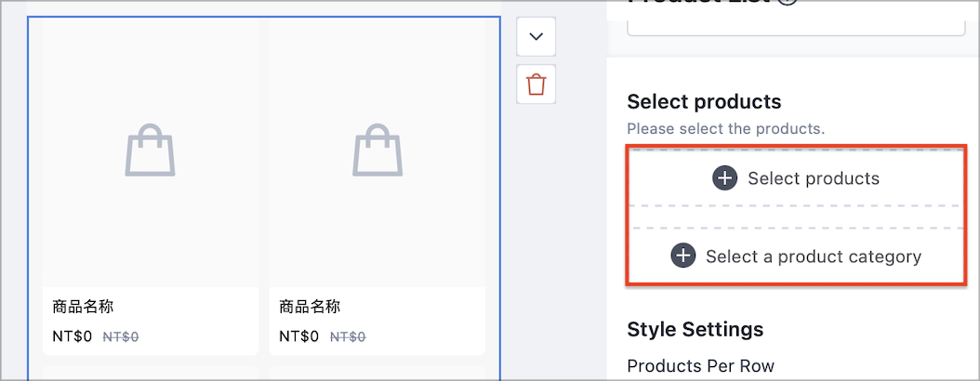Viewport: 980px width, 381px height.
Task: Click the left card's NT$0 price
Action: pos(73,337)
